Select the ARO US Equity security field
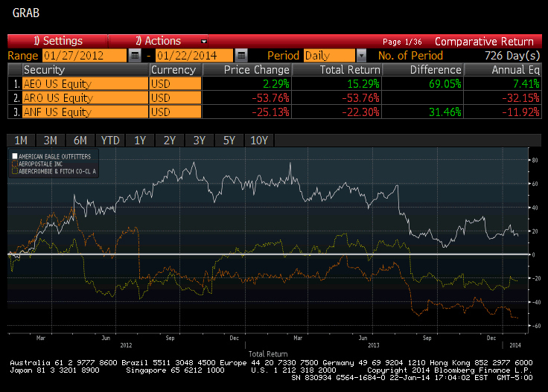Image resolution: width=548 pixels, height=392 pixels. (86, 97)
